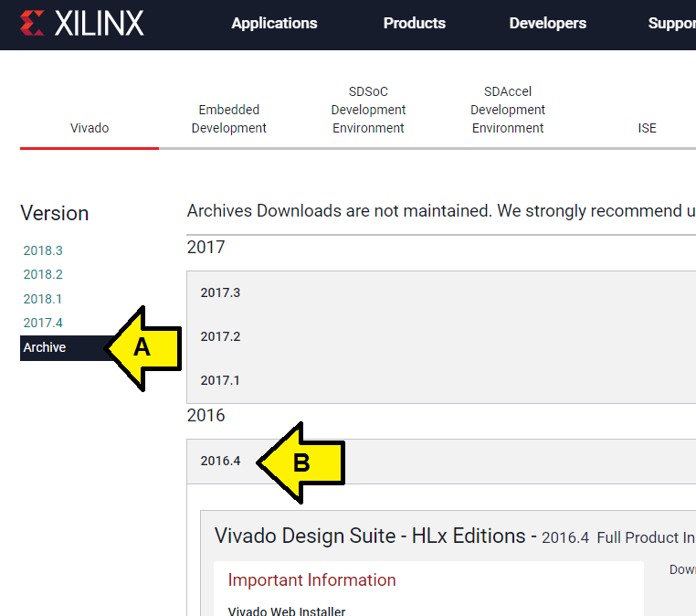Switch to the ISE tab

click(x=647, y=128)
